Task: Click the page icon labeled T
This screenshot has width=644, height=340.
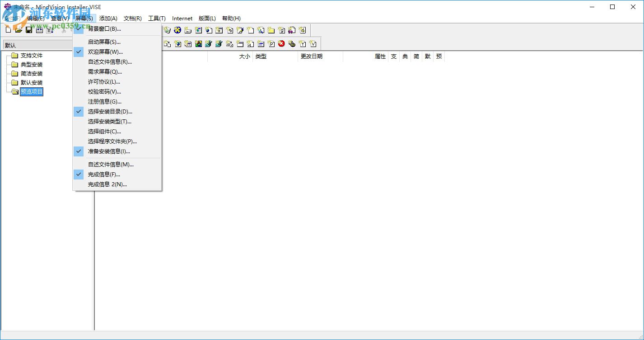Action: click(302, 44)
